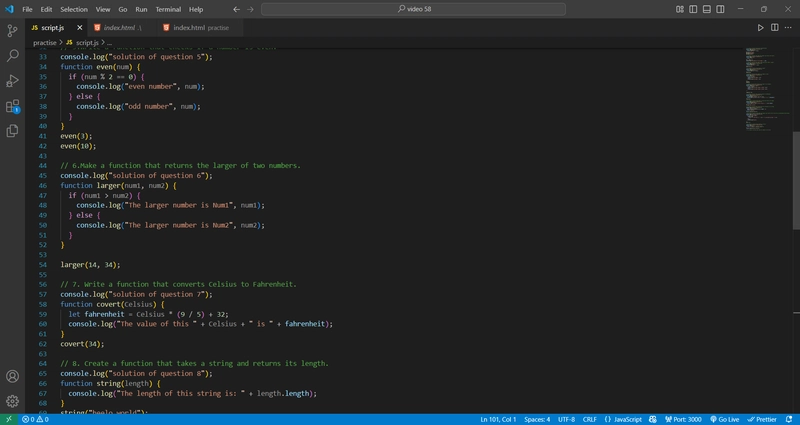Open the View menu

103,9
